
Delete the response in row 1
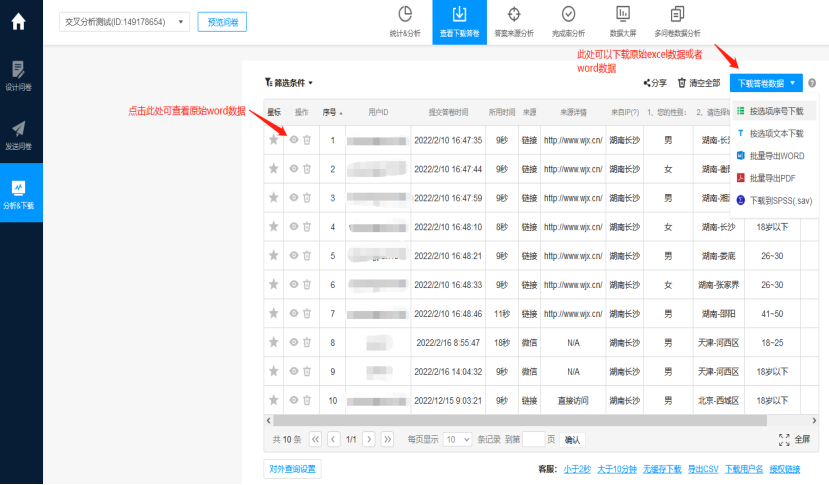307,140
